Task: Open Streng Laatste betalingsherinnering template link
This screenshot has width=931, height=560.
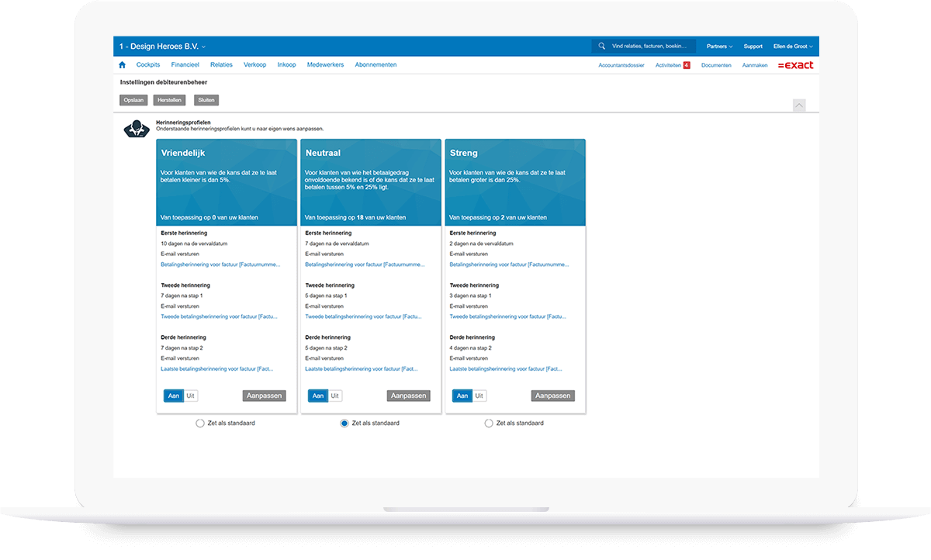Action: point(506,369)
